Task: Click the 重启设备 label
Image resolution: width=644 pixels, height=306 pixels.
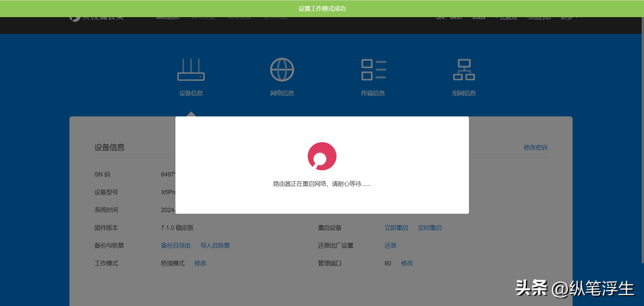Action: point(330,228)
